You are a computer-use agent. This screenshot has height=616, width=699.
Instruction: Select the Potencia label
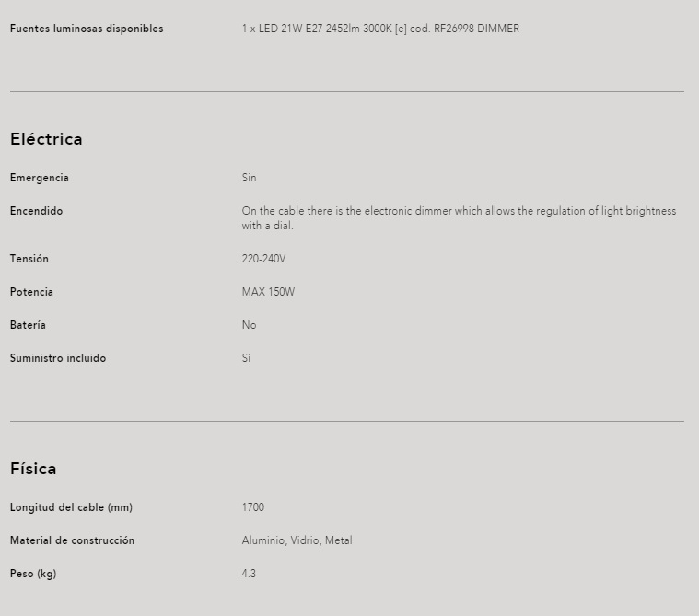pyautogui.click(x=31, y=292)
